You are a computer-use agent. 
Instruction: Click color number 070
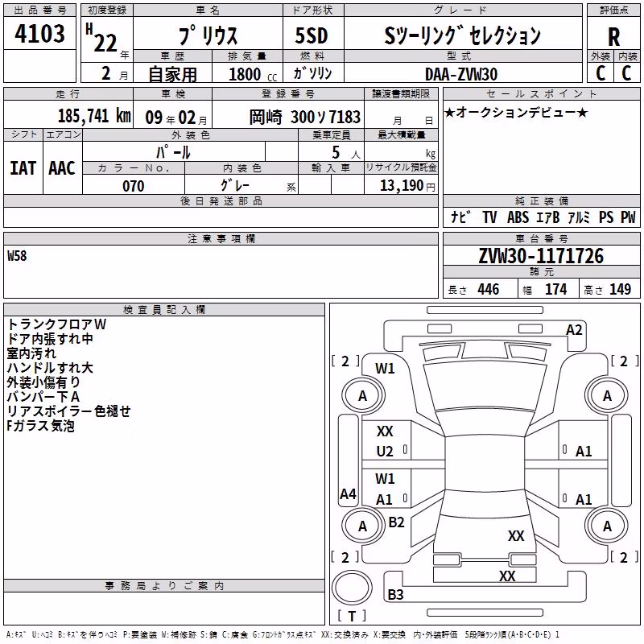pyautogui.click(x=134, y=186)
